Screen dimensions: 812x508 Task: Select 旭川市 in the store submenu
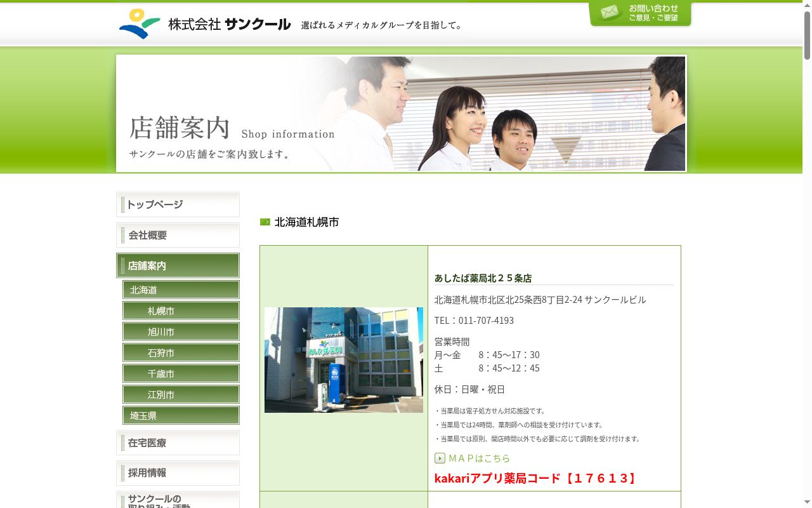pos(181,331)
